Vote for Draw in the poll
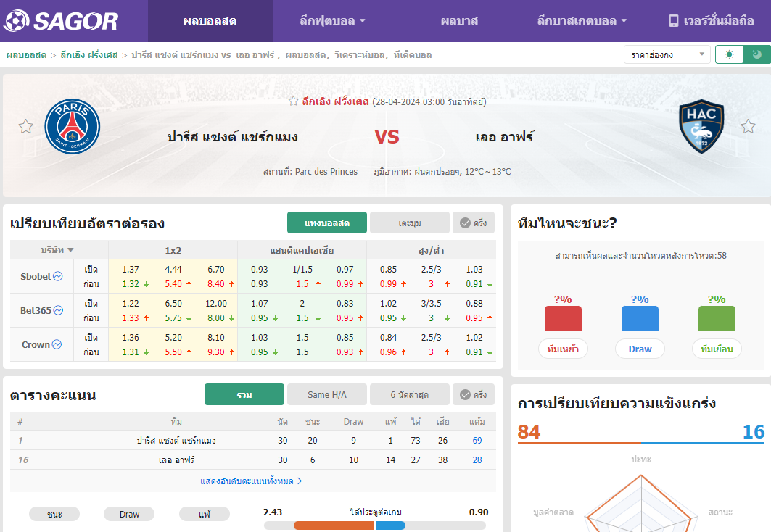 640,349
